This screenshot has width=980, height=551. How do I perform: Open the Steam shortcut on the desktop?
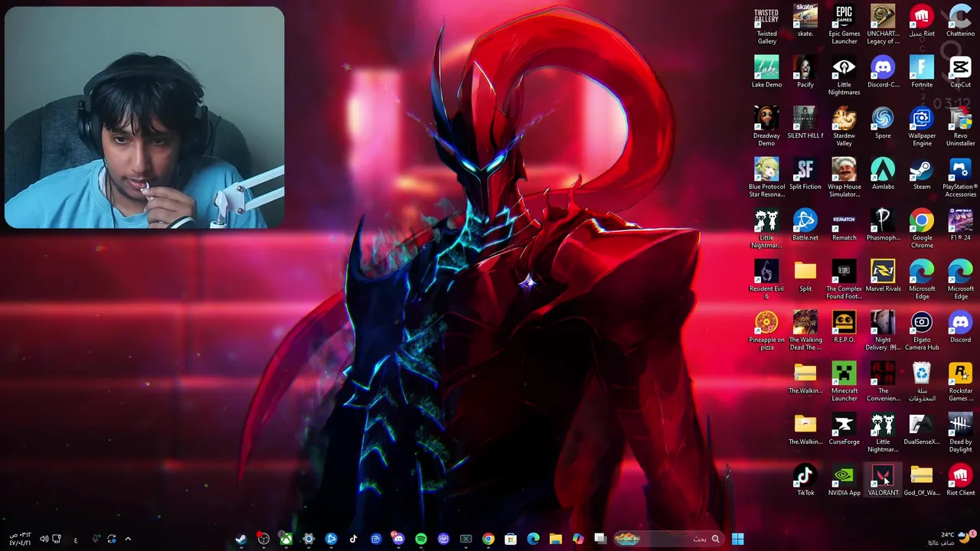click(922, 174)
